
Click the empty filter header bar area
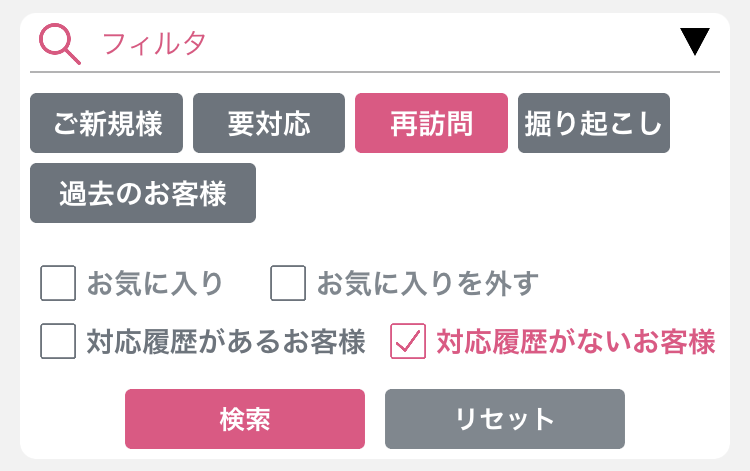tap(440, 43)
